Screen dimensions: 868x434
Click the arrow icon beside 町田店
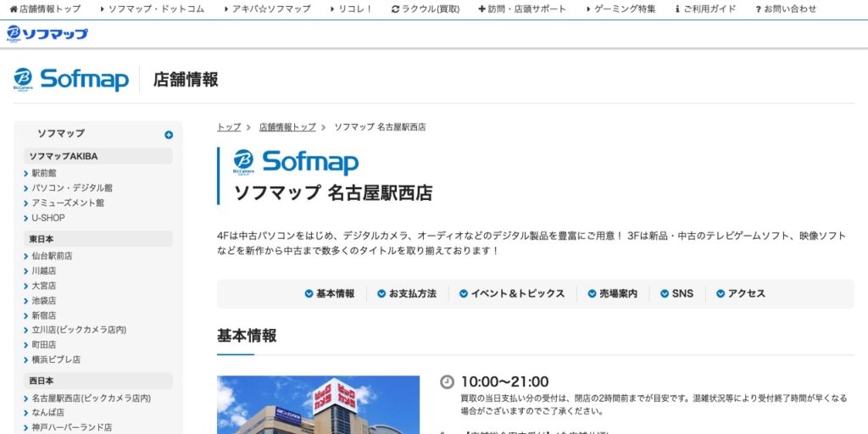(26, 346)
